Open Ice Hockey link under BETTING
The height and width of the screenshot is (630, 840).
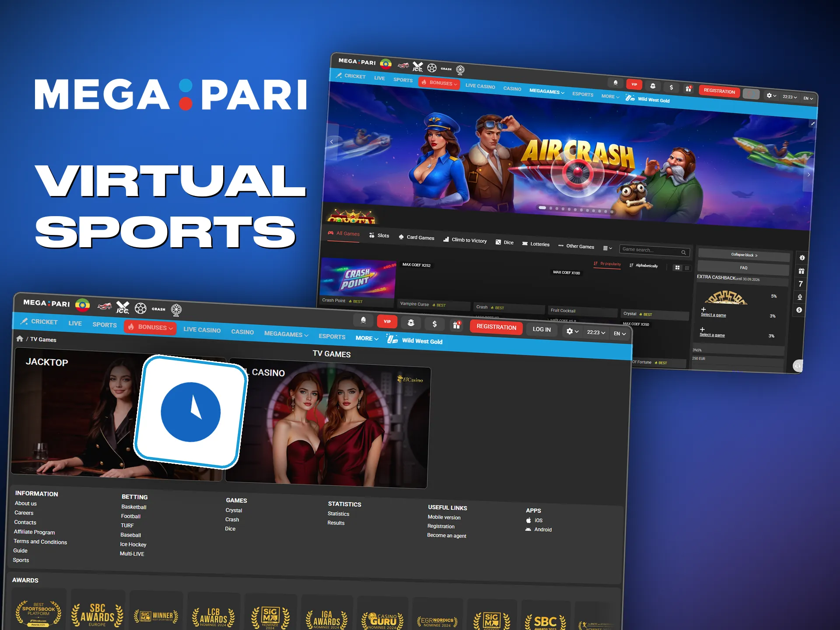[133, 544]
